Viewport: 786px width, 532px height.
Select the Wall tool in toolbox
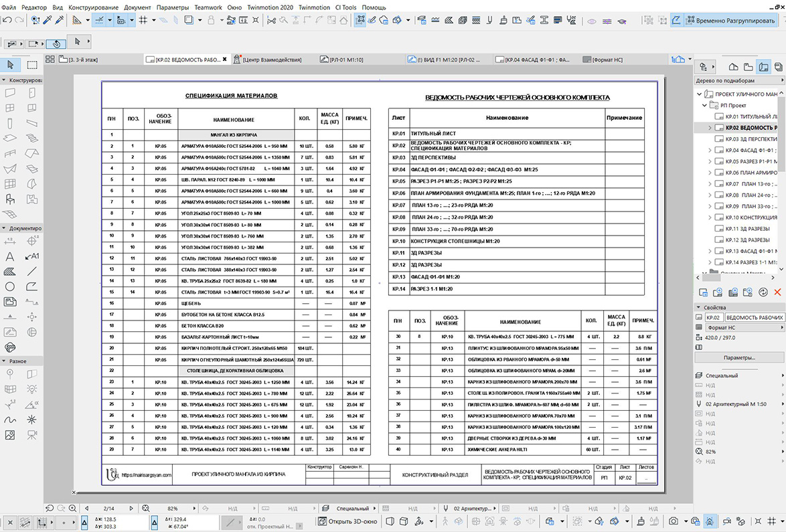9,93
